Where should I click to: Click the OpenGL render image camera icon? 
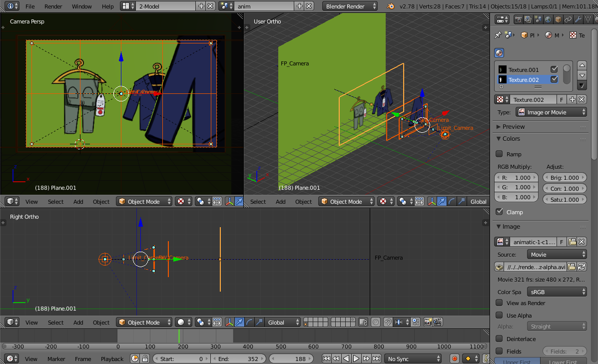click(x=428, y=323)
